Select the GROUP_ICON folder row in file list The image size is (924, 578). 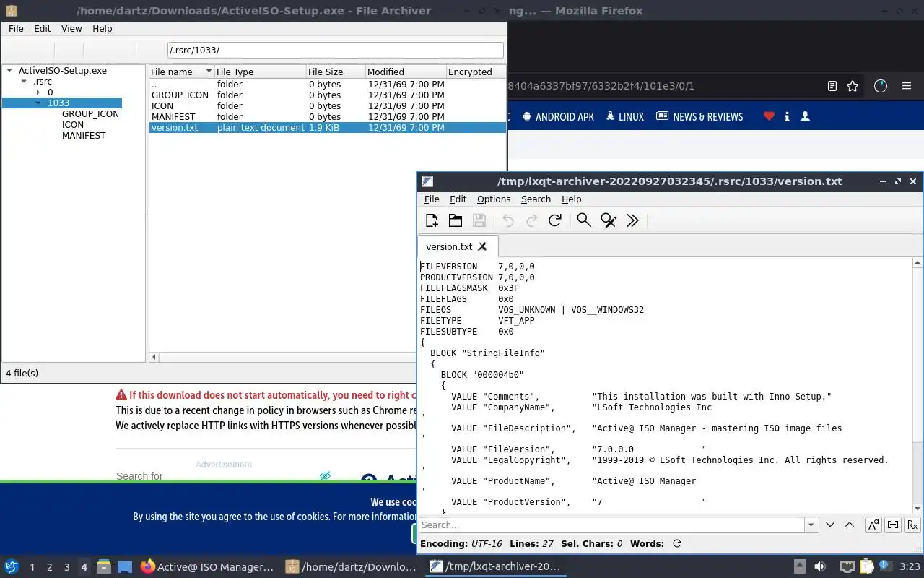pos(328,95)
